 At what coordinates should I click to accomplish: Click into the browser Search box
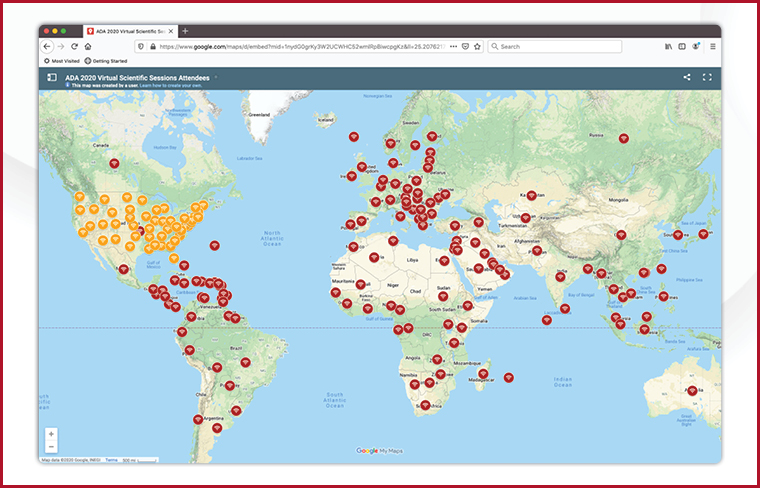click(554, 47)
